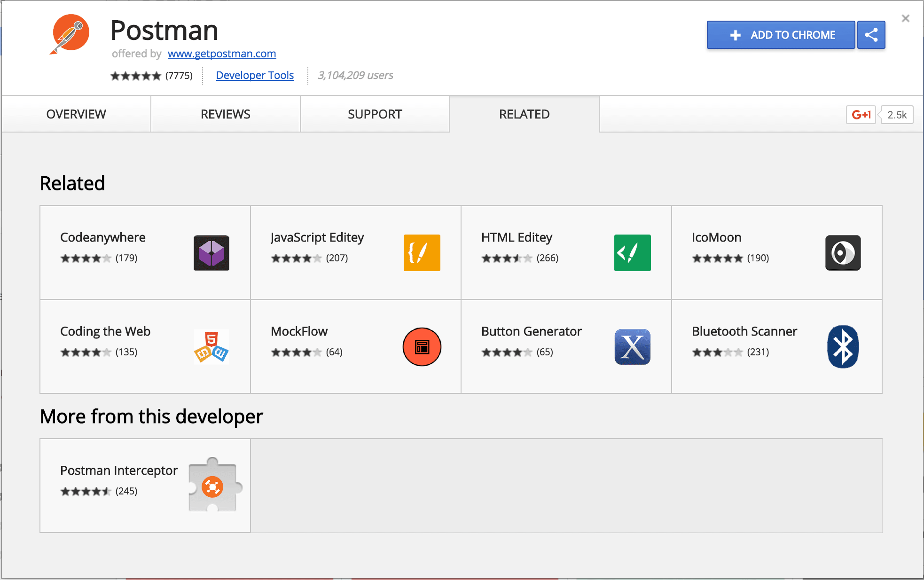
Task: Click HTML Editey's star rating (266)
Action: 520,258
